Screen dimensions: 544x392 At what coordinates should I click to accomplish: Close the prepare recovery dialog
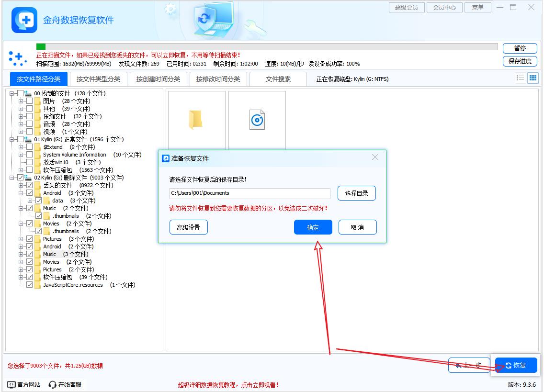pos(375,157)
